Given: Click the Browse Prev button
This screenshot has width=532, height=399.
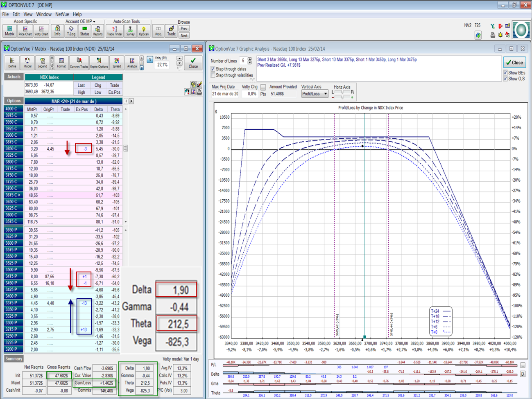Looking at the screenshot, I should pyautogui.click(x=184, y=29).
